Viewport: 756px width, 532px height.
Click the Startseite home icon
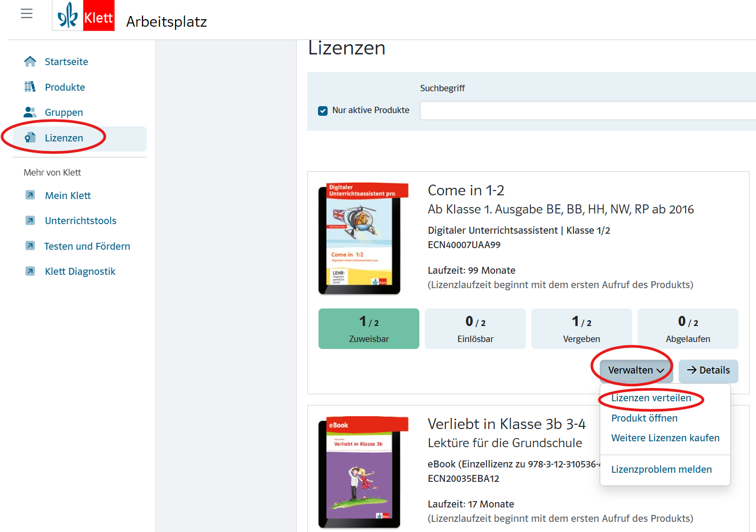tap(30, 61)
